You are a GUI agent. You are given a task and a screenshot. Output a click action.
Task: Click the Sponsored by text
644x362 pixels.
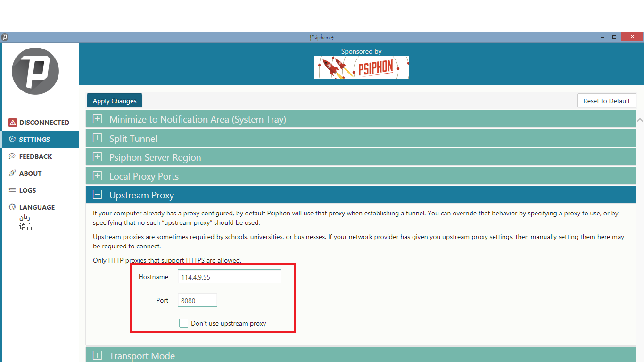tap(362, 51)
